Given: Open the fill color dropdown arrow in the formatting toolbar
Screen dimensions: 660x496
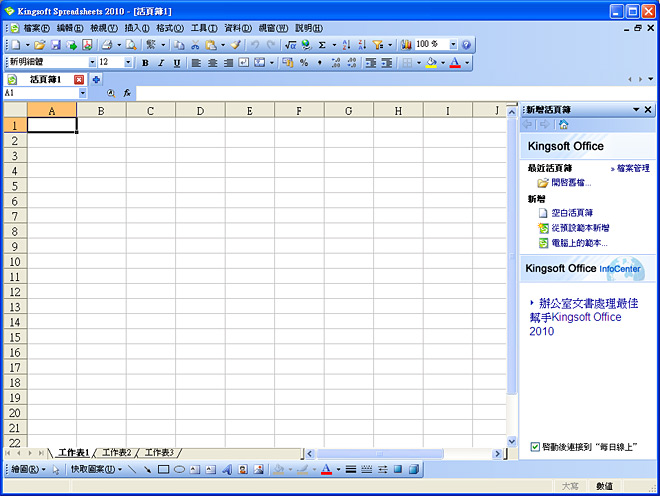Looking at the screenshot, I should [x=443, y=63].
